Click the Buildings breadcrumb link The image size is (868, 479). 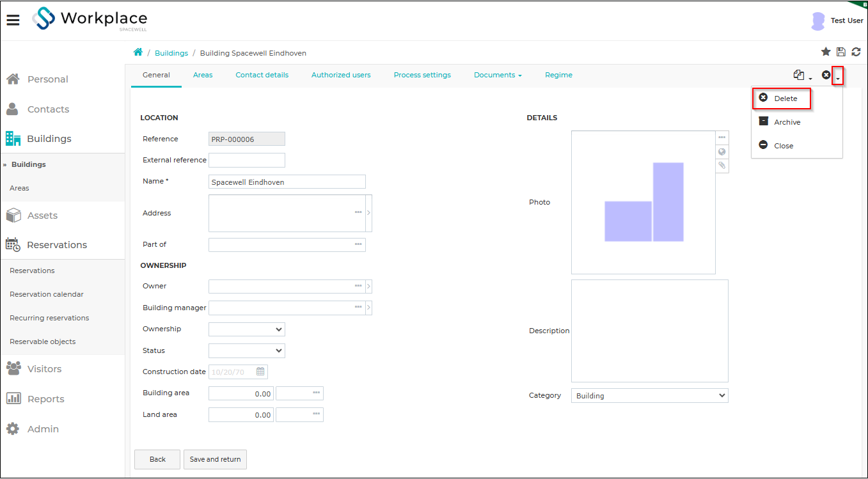tap(171, 53)
